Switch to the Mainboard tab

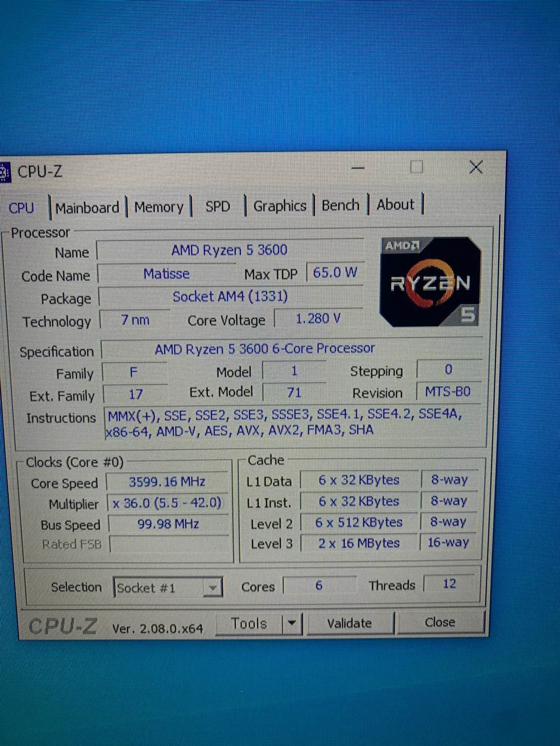tap(87, 207)
